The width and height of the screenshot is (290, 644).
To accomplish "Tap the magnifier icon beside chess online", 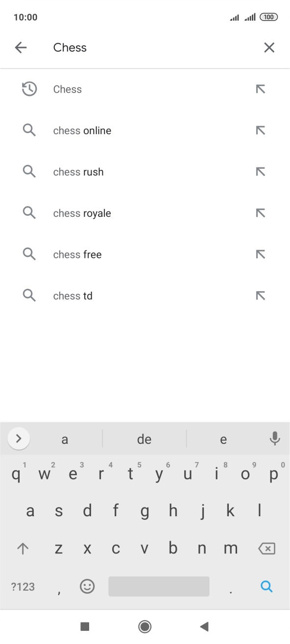I will [29, 130].
